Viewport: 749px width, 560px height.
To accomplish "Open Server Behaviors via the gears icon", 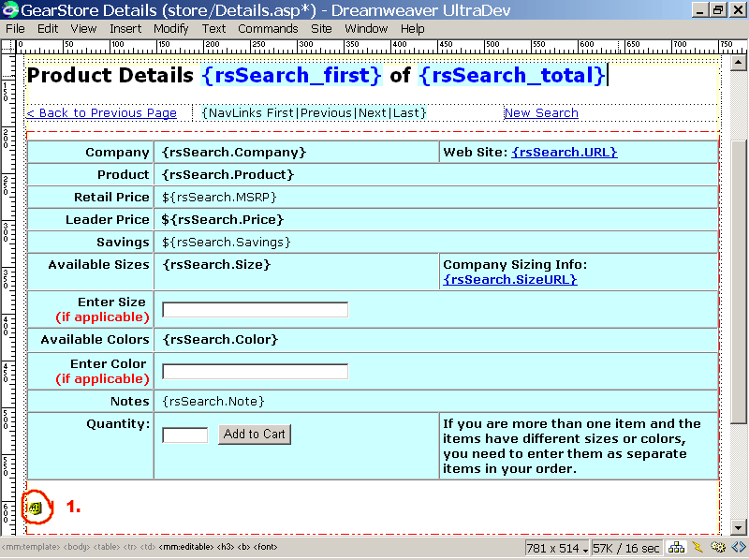I will [718, 548].
